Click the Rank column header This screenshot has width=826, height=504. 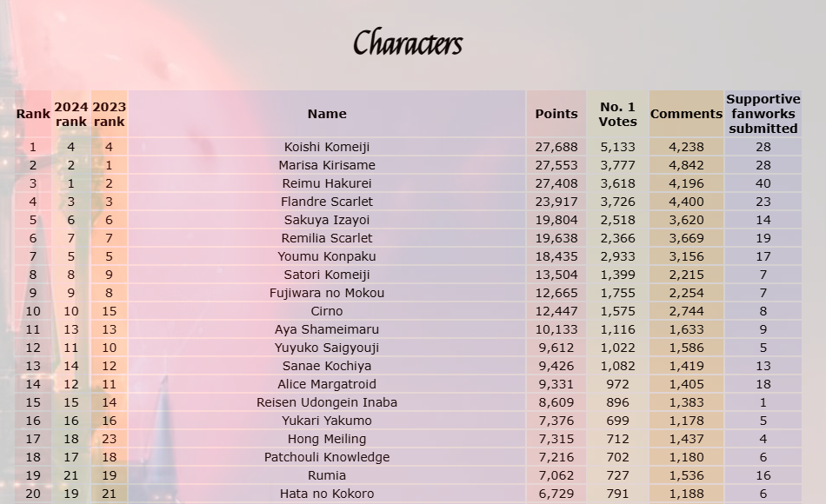[33, 114]
